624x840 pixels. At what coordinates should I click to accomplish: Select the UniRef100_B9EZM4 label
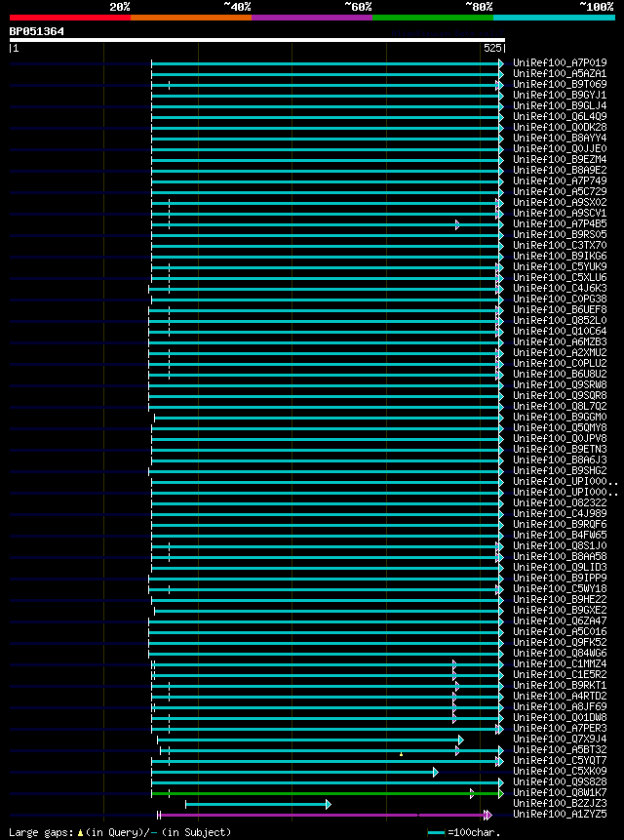click(560, 159)
